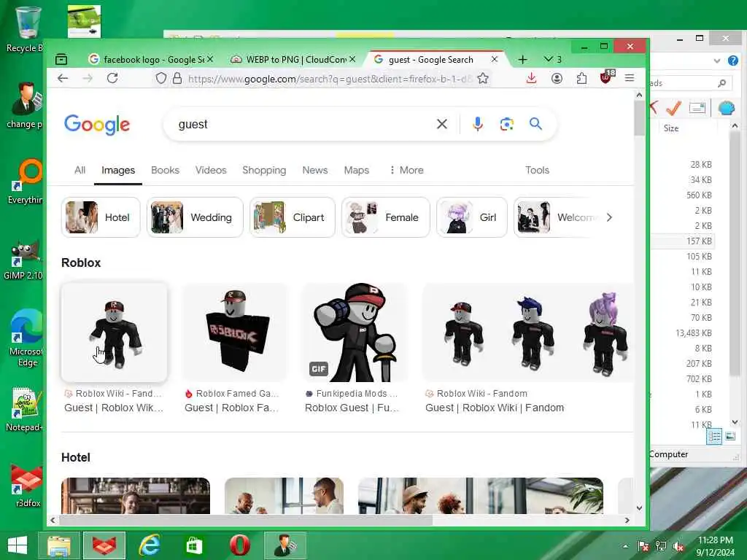Click the Google logo
The image size is (747, 560).
pos(97,125)
